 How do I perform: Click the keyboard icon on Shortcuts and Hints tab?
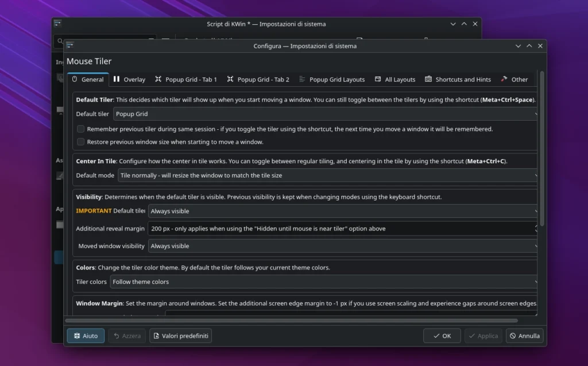pos(428,79)
